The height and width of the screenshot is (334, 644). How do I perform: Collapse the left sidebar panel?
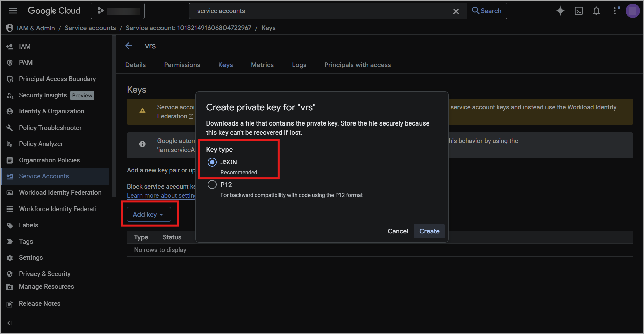[x=9, y=323]
